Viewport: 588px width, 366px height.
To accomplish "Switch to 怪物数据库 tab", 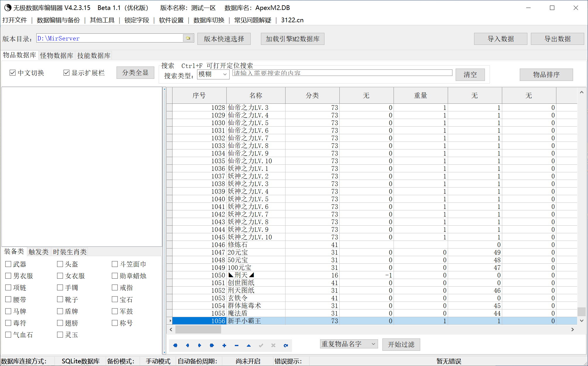I will click(57, 55).
